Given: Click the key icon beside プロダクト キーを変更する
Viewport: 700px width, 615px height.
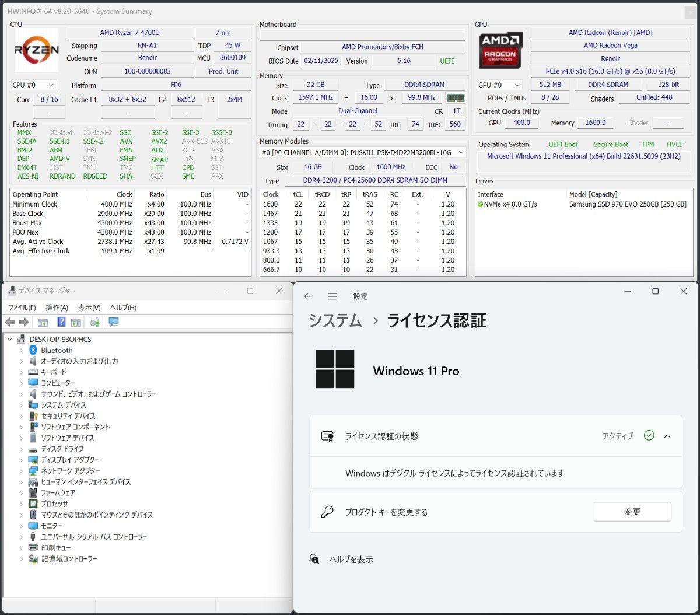Looking at the screenshot, I should click(x=327, y=512).
